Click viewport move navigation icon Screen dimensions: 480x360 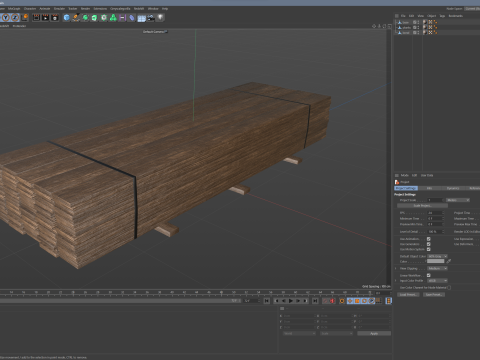(x=374, y=26)
